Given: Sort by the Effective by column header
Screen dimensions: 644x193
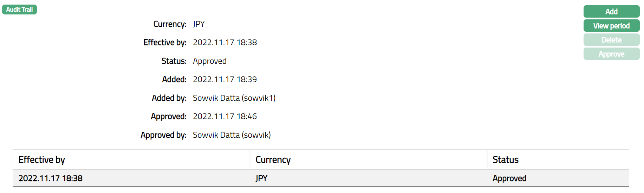Looking at the screenshot, I should click(x=42, y=160).
